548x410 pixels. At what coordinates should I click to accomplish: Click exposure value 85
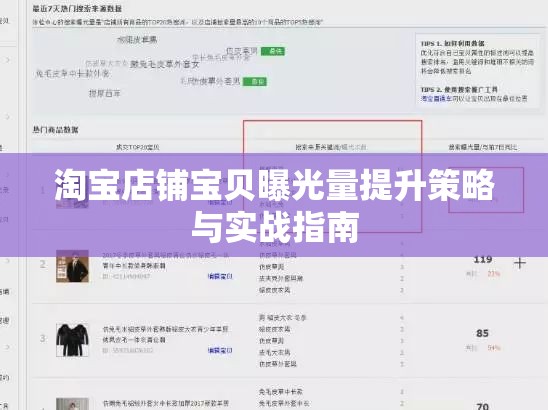click(x=482, y=333)
